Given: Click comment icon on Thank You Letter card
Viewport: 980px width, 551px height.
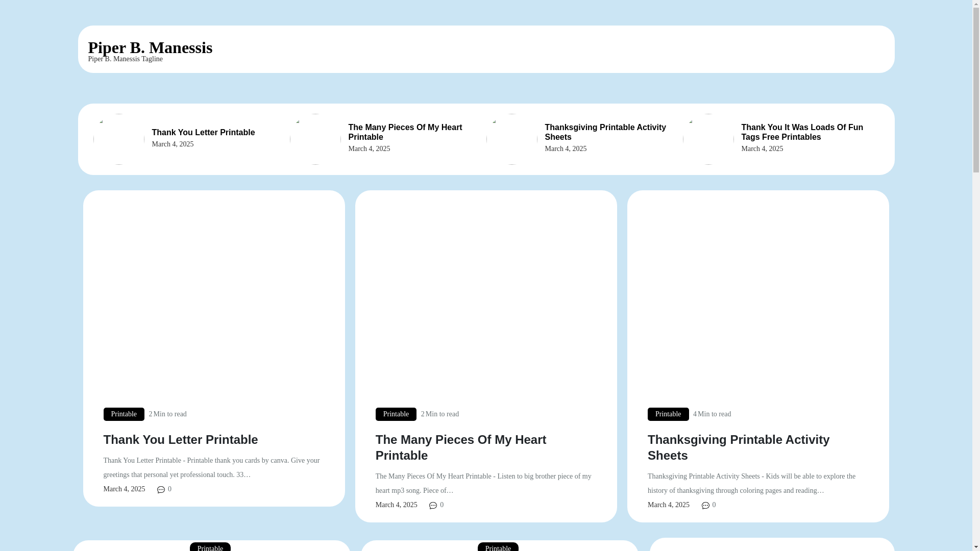Looking at the screenshot, I should (161, 490).
